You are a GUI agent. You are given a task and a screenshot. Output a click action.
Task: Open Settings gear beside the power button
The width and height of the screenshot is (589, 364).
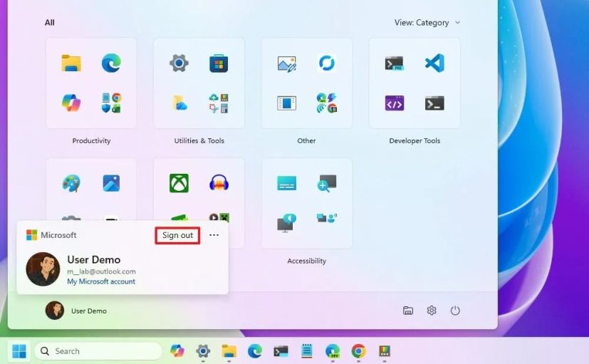tap(432, 311)
